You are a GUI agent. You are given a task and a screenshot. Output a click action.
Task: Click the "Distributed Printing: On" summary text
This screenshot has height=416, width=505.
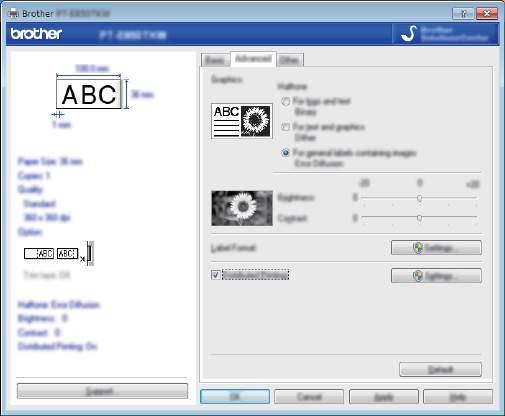(57, 347)
